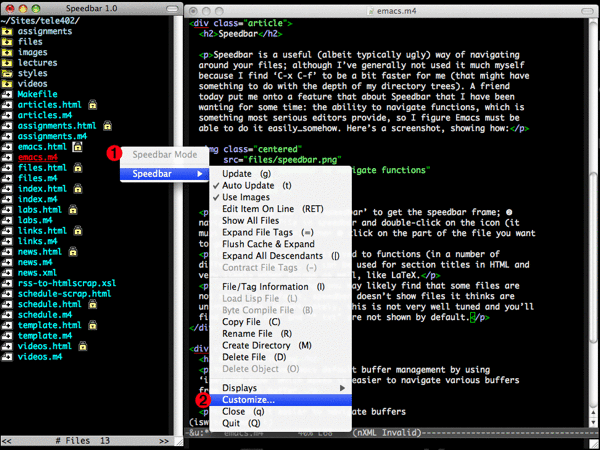This screenshot has height=450, width=600.
Task: Open Customize... in the Speedbar menu
Action: tap(280, 400)
